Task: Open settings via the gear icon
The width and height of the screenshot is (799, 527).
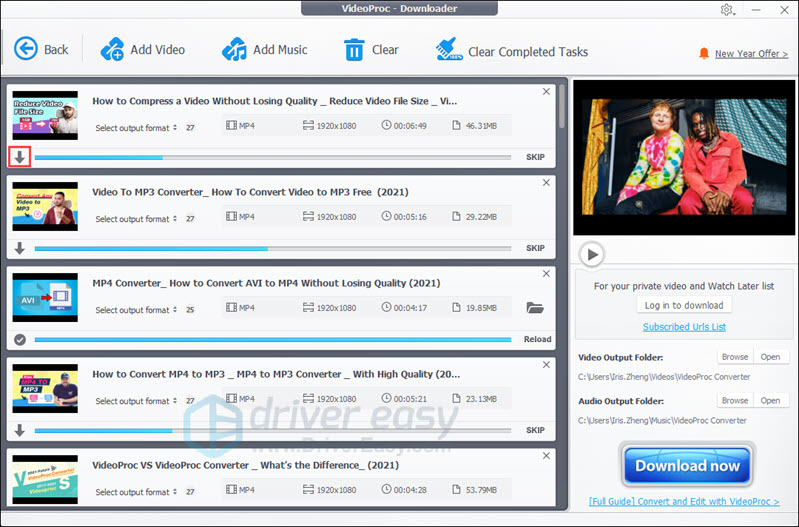Action: click(x=727, y=10)
